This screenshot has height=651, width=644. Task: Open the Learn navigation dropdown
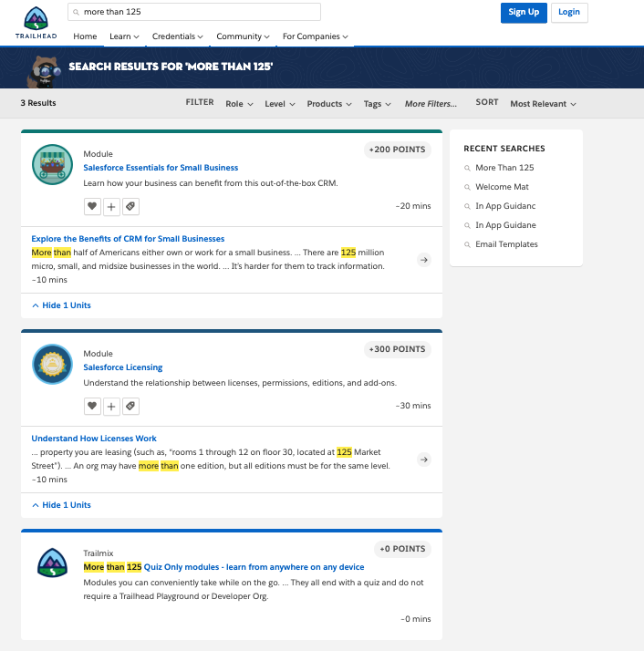coord(124,36)
